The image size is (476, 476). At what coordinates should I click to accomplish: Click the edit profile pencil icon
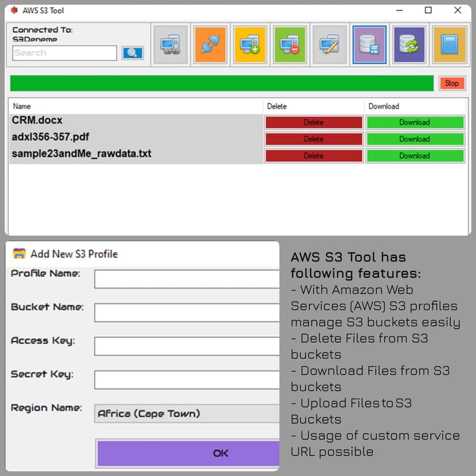330,45
